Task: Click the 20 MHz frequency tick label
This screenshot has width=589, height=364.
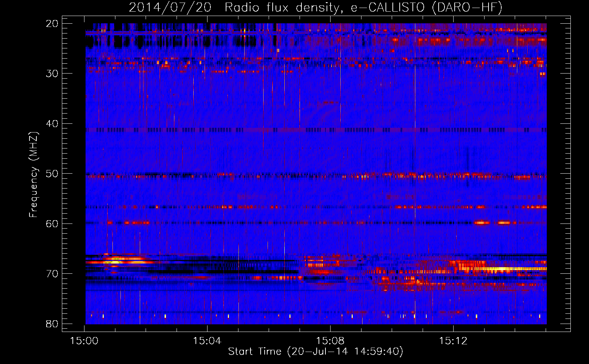Action: click(52, 24)
